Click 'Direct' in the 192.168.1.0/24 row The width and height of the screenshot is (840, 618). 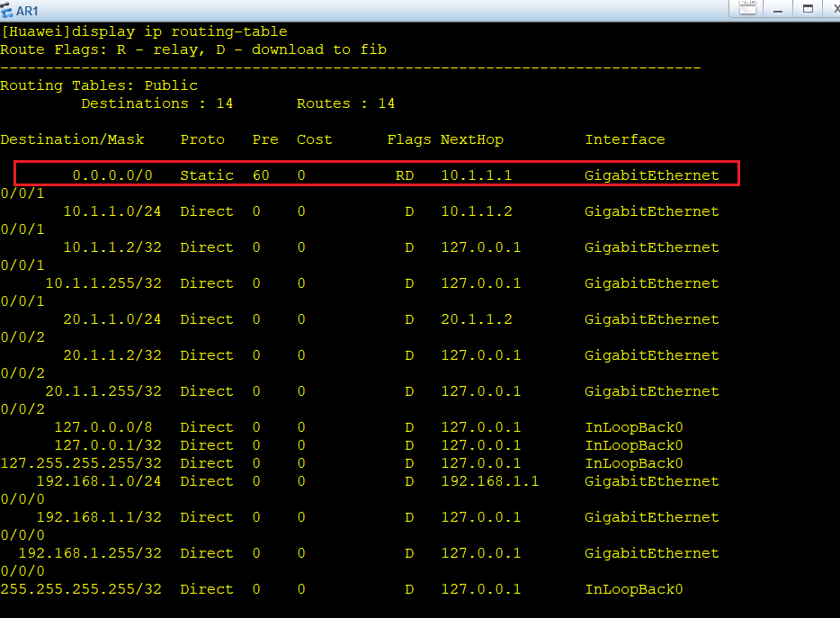207,480
